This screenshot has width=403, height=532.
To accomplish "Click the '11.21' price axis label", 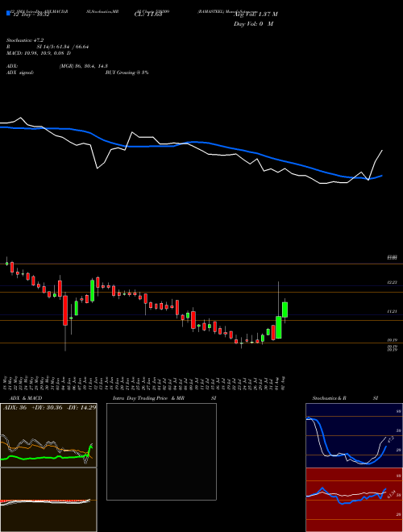I will point(393,311).
